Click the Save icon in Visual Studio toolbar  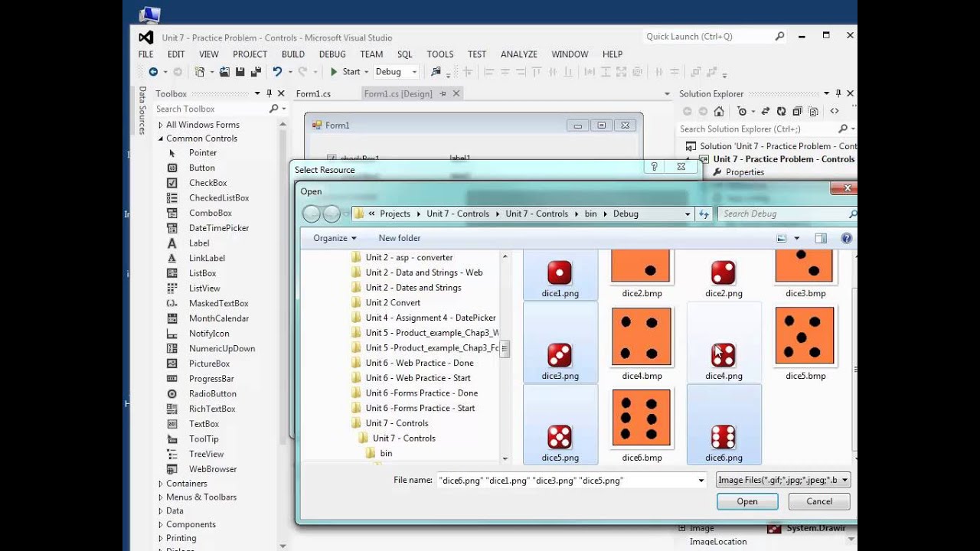pos(240,72)
